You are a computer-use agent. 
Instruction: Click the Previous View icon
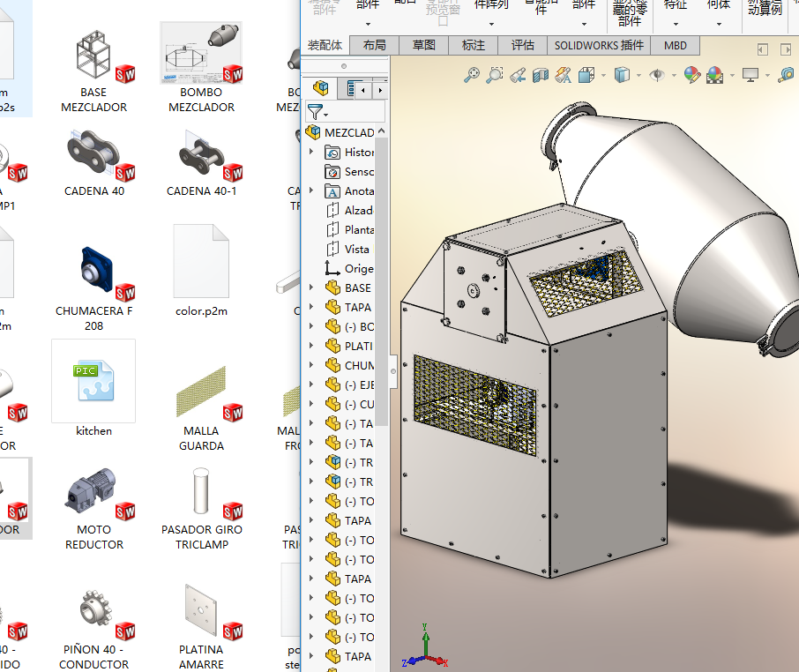pyautogui.click(x=518, y=76)
